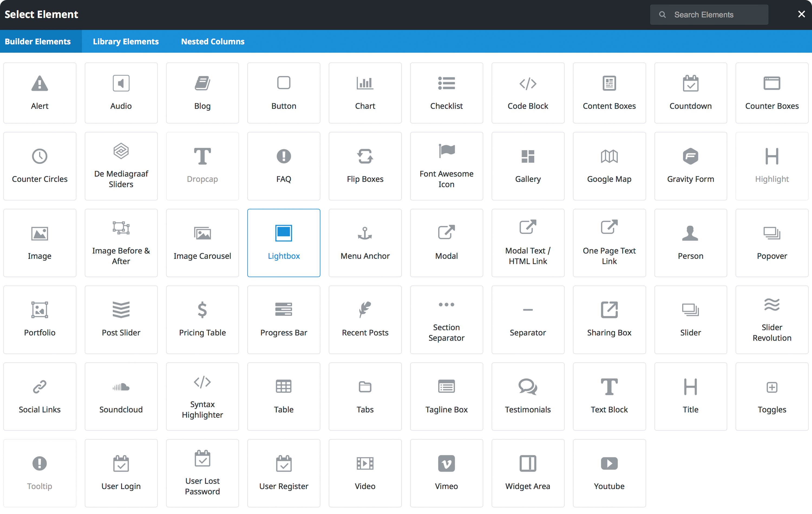Image resolution: width=812 pixels, height=514 pixels.
Task: Choose the Google Map element
Action: (x=609, y=166)
